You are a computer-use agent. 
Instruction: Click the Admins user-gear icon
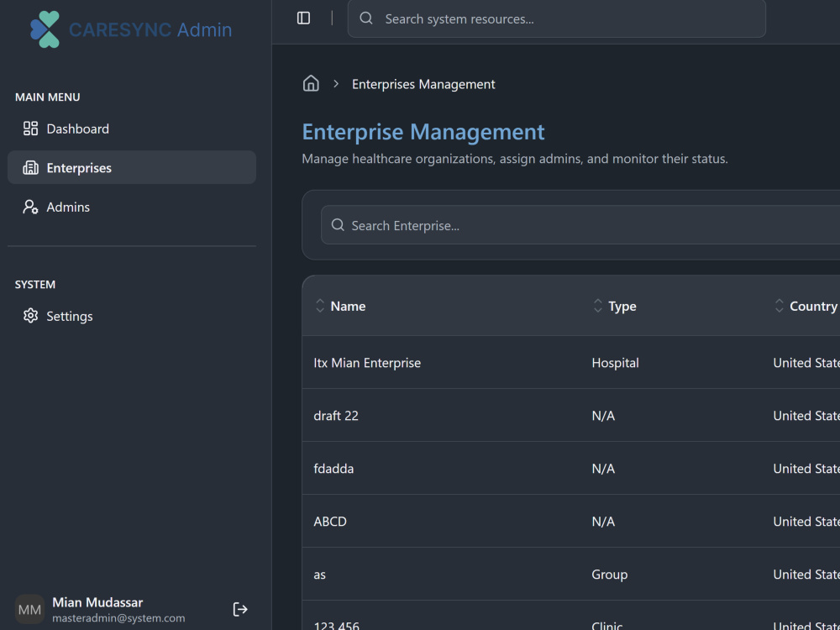(x=30, y=207)
